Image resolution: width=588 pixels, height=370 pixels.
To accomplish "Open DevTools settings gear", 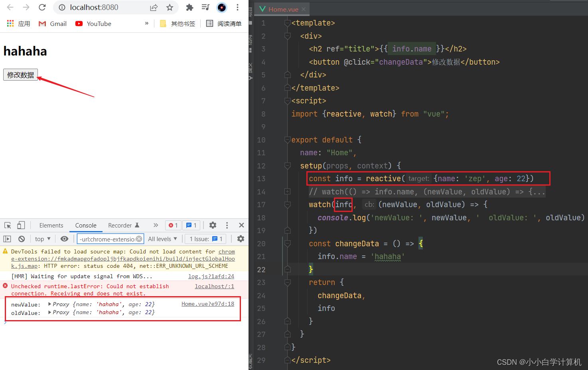I will click(x=213, y=225).
